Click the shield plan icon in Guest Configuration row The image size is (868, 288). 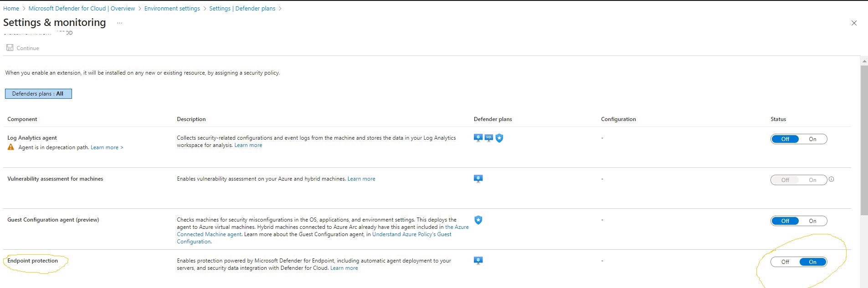(478, 220)
